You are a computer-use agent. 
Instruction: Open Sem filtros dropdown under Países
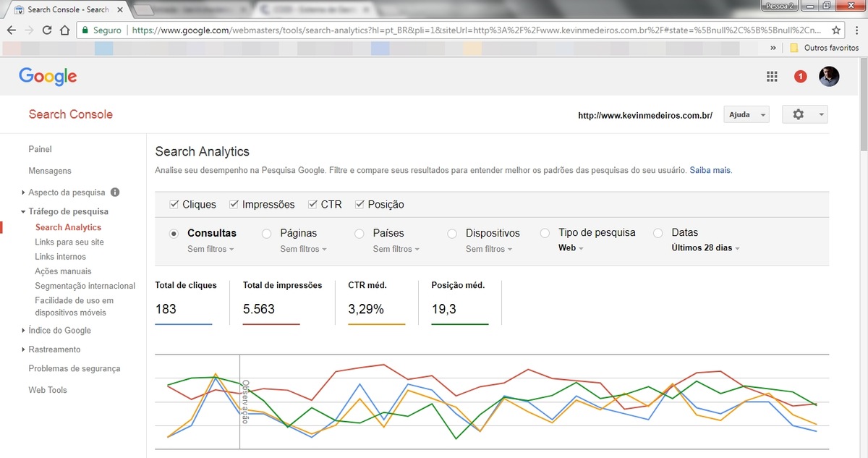pyautogui.click(x=396, y=249)
